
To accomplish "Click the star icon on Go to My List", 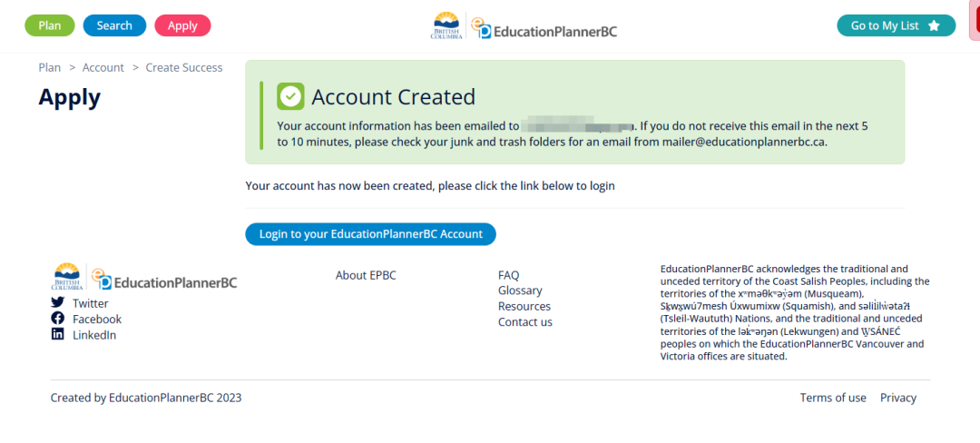I will [934, 25].
